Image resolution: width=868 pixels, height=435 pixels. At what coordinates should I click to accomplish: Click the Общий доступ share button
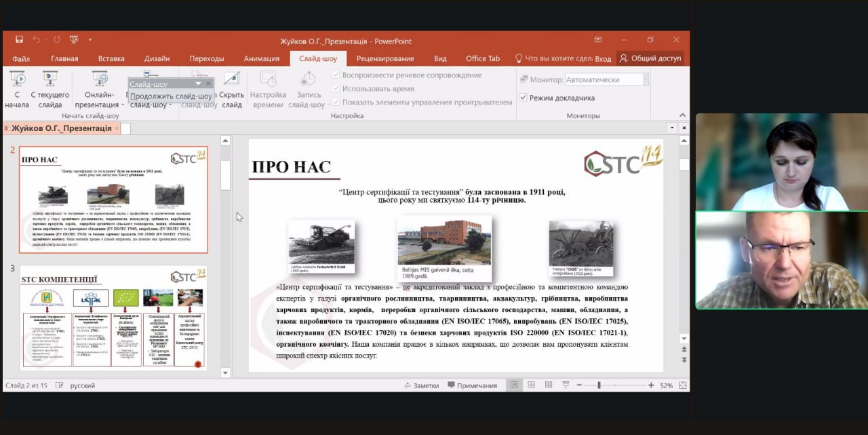tap(650, 58)
